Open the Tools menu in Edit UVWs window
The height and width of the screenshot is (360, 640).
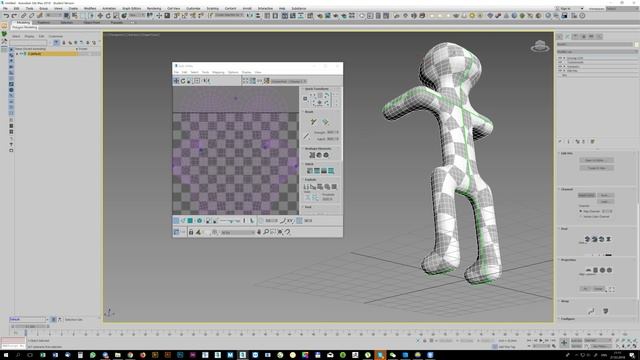(x=205, y=72)
